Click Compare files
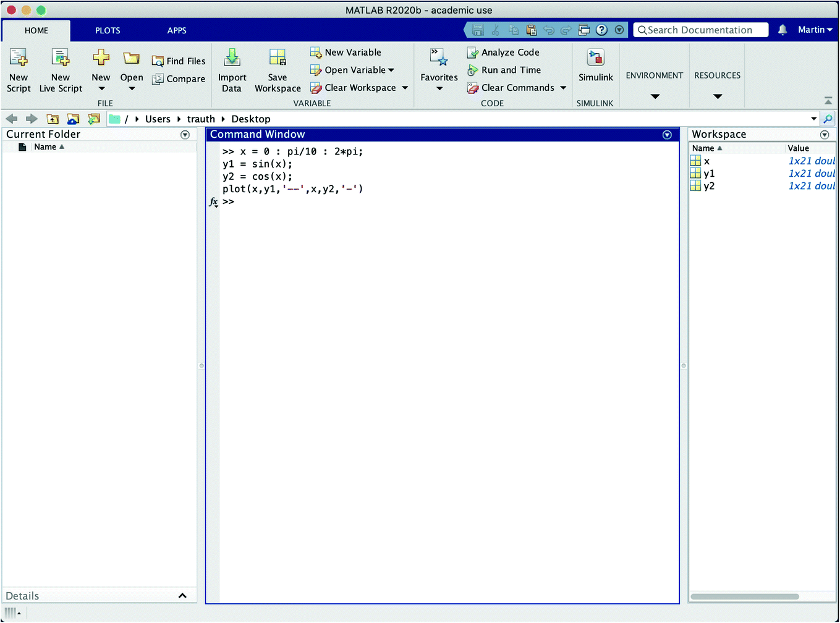 pos(179,78)
